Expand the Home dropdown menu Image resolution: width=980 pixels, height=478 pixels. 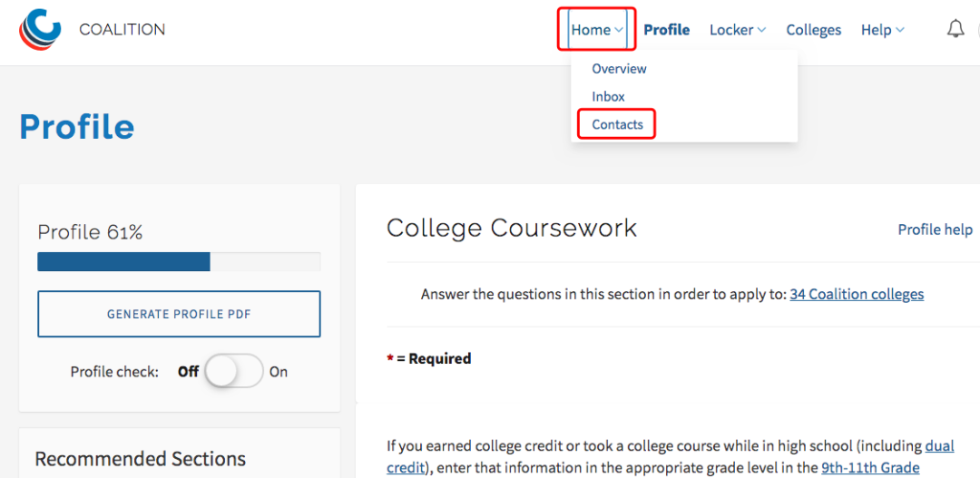click(x=597, y=29)
